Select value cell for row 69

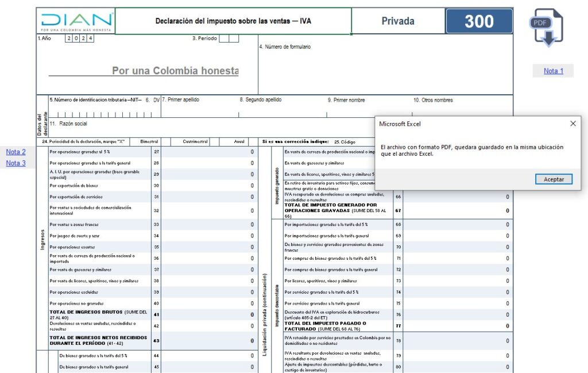[458, 236]
